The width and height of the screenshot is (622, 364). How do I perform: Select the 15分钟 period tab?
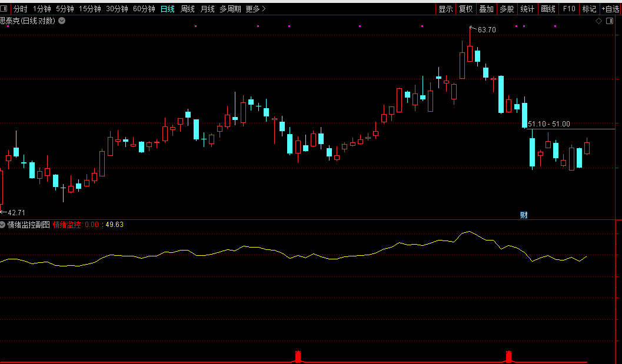pos(89,9)
